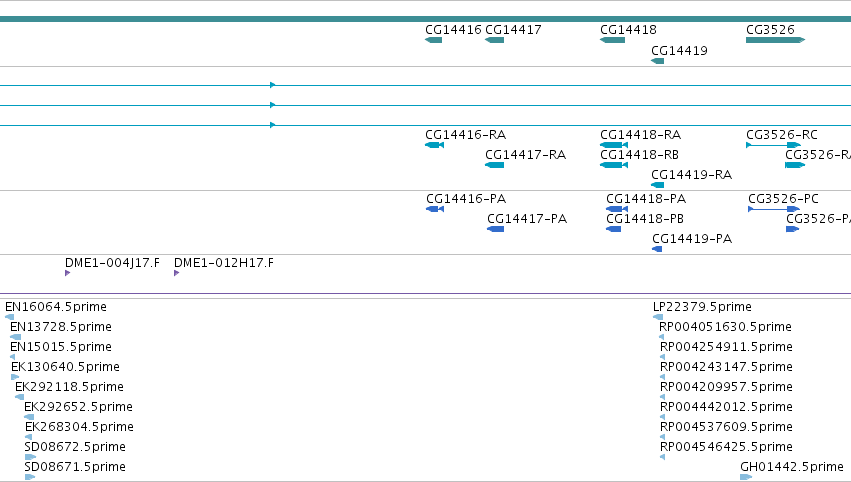Viewport: 851px width, 482px height.
Task: Select EST GH01442.5prime
Action: coord(746,478)
